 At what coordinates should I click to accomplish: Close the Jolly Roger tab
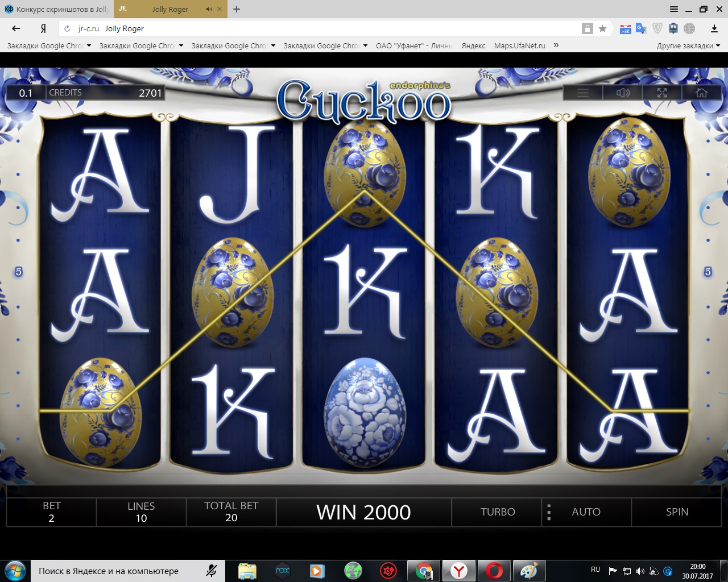(220, 9)
